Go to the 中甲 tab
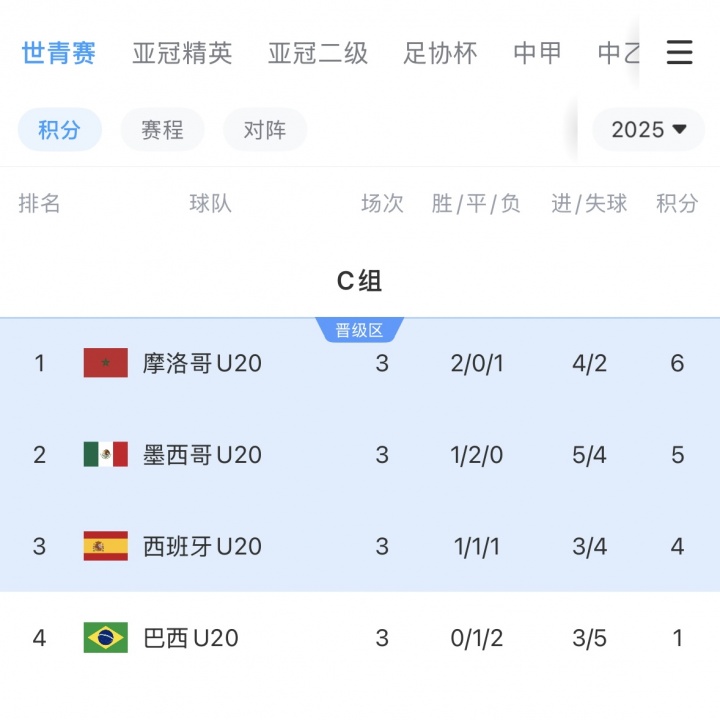Screen dimensions: 720x720 [x=537, y=53]
